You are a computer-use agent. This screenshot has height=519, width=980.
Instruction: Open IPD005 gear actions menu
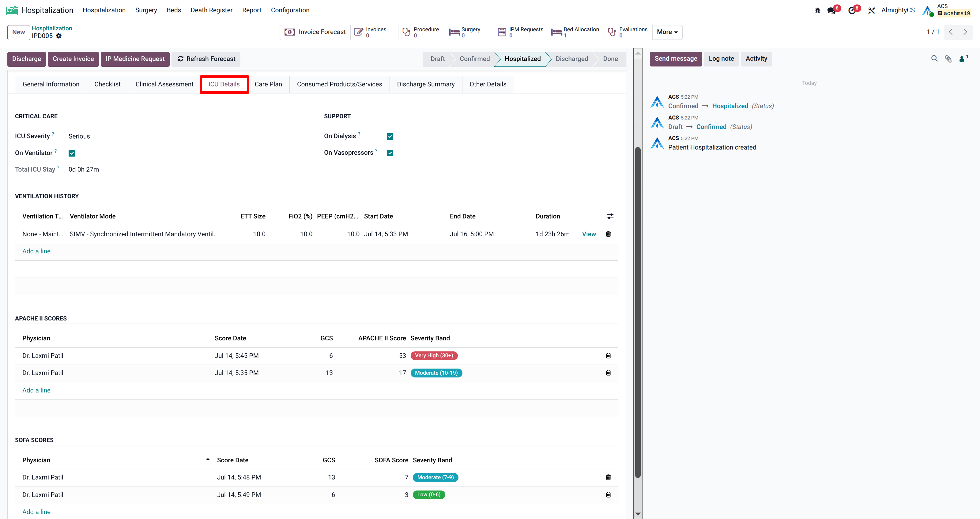click(x=58, y=36)
